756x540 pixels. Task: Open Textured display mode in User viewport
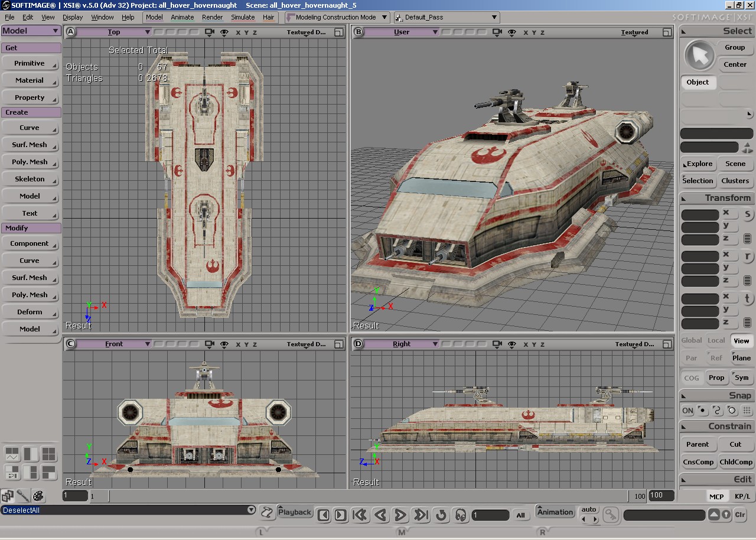click(634, 32)
